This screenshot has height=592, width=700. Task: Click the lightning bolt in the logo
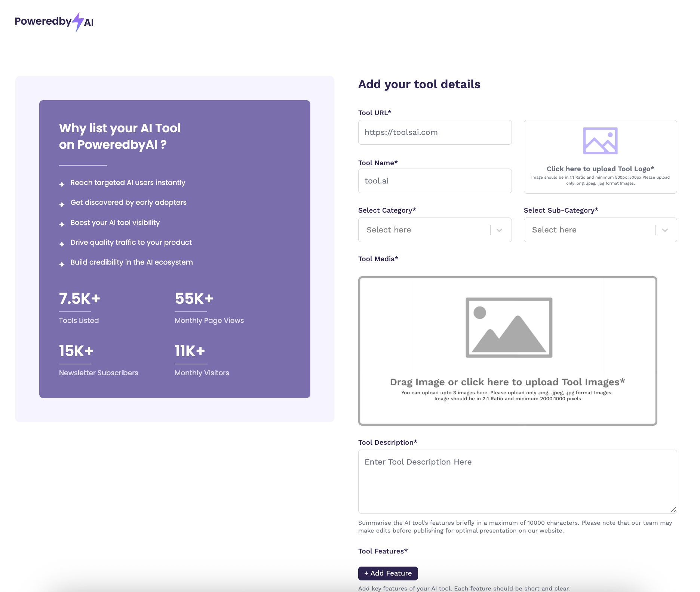78,22
